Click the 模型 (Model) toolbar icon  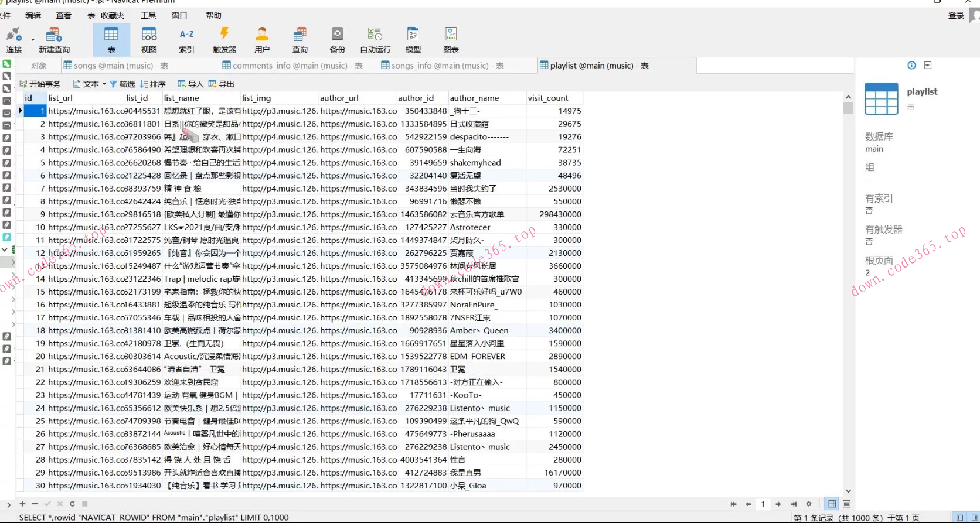click(413, 40)
